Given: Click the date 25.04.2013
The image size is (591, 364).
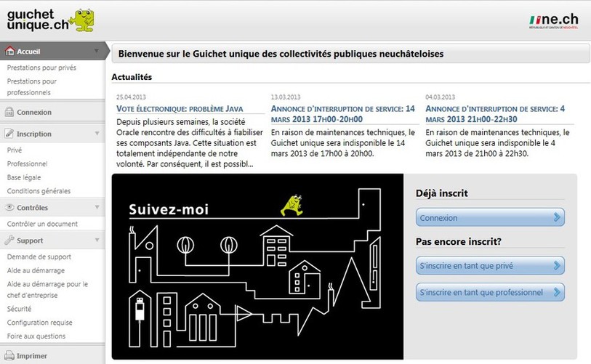Looking at the screenshot, I should 131,97.
